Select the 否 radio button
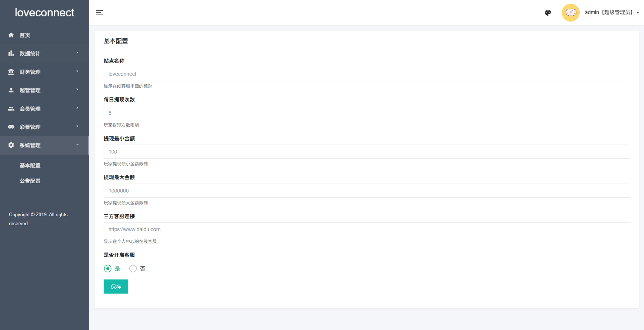This screenshot has width=644, height=330. click(x=133, y=269)
